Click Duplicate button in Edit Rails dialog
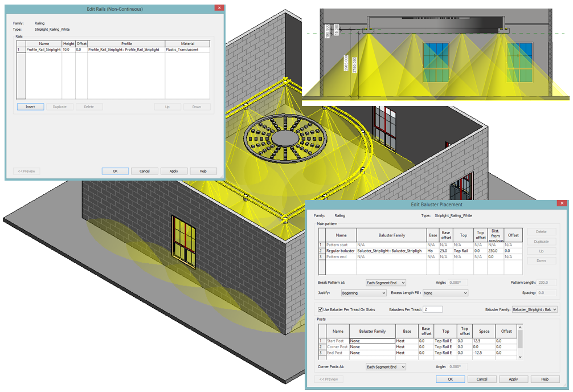Viewport: 573px width, 392px height. pyautogui.click(x=60, y=107)
